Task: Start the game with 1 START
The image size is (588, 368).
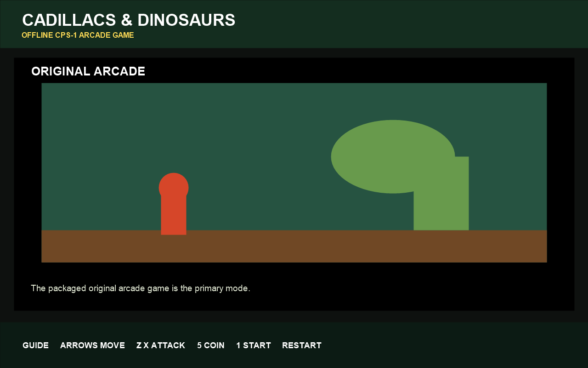Action: pos(254,345)
